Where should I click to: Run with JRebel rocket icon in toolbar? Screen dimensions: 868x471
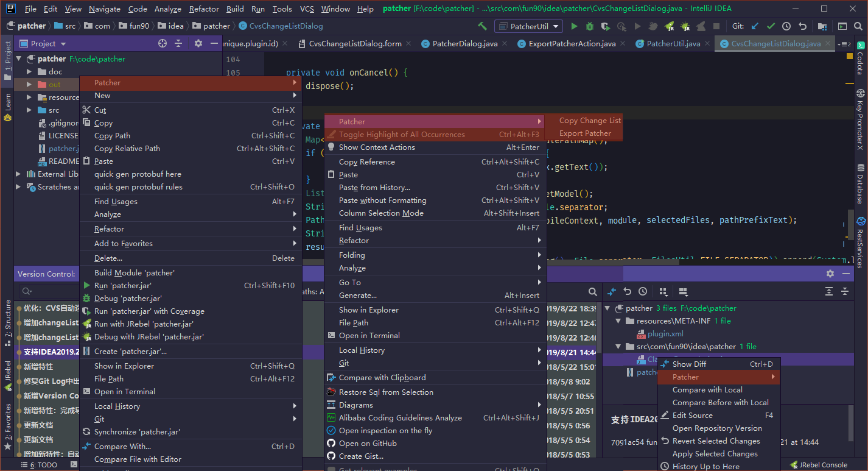[670, 26]
